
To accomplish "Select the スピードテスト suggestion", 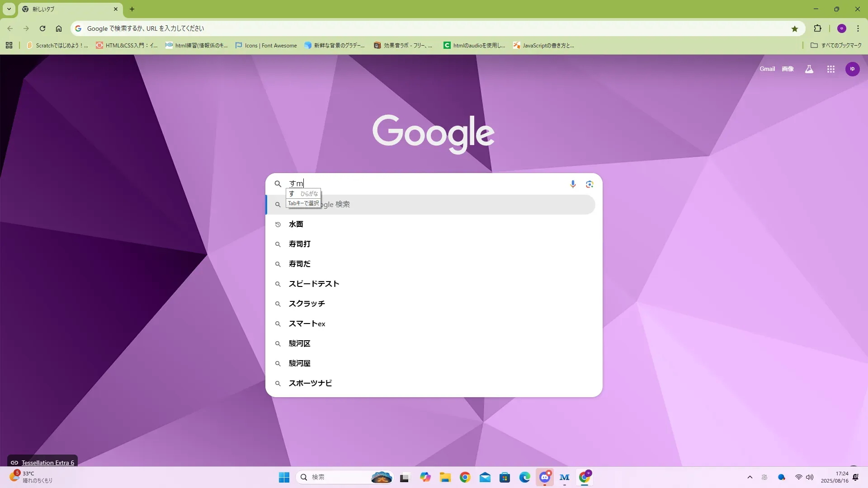I will pyautogui.click(x=314, y=284).
